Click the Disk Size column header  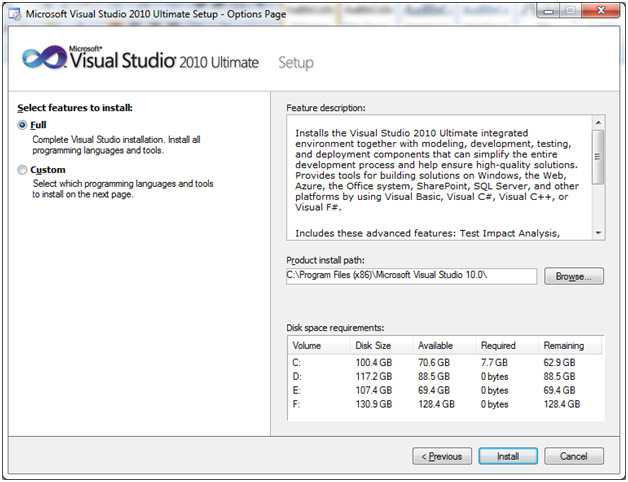pos(382,345)
